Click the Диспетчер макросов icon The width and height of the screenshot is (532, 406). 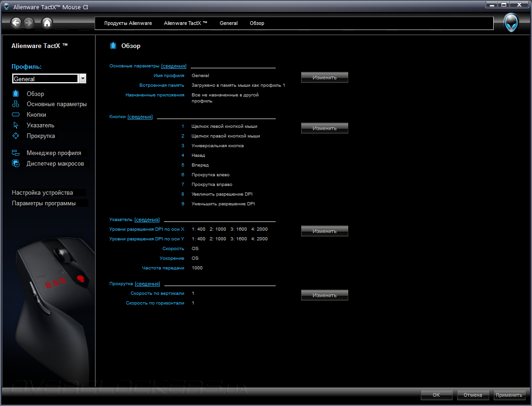pos(16,163)
